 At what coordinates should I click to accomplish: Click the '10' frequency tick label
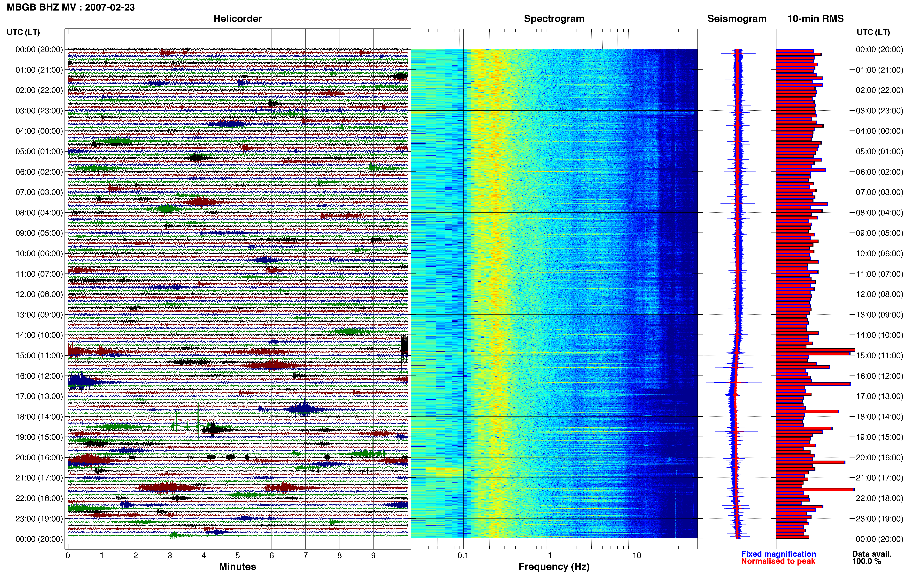(x=637, y=556)
